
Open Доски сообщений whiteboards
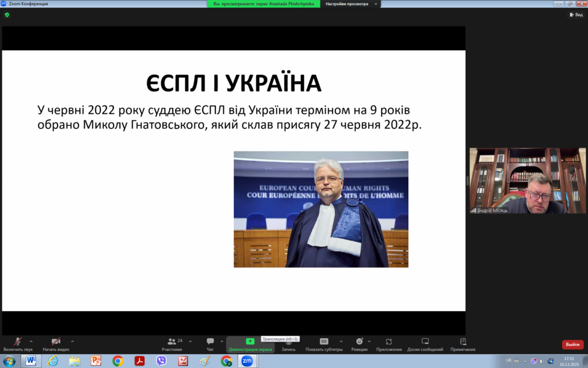pyautogui.click(x=425, y=343)
